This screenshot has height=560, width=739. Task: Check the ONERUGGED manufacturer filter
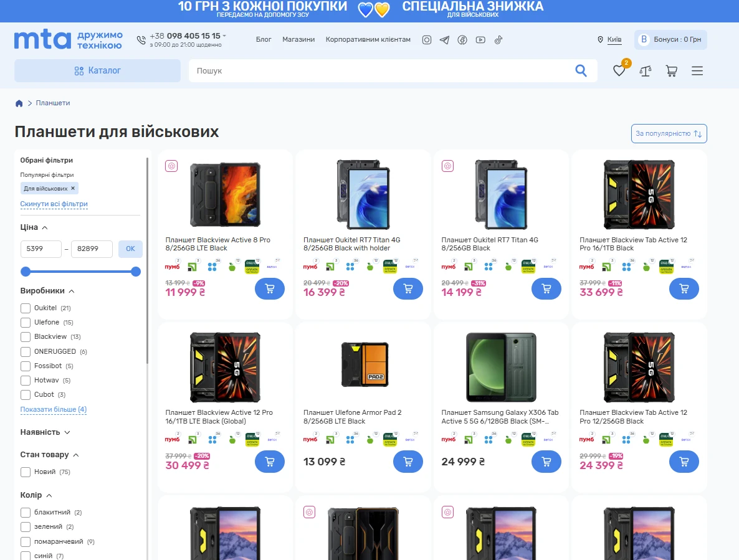pos(26,352)
